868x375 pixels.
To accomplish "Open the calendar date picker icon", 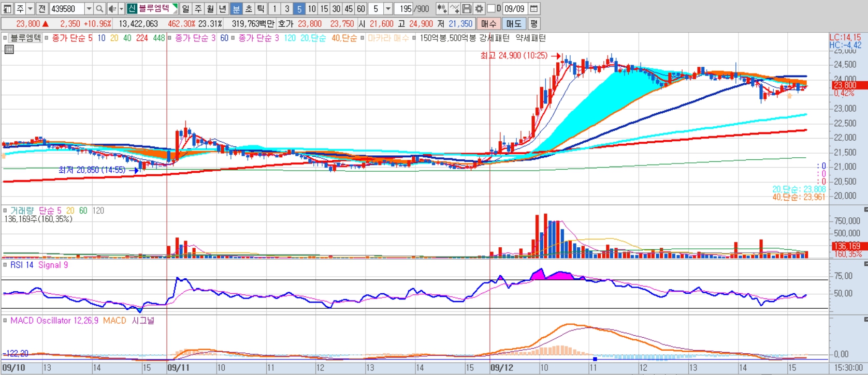I will 534,9.
